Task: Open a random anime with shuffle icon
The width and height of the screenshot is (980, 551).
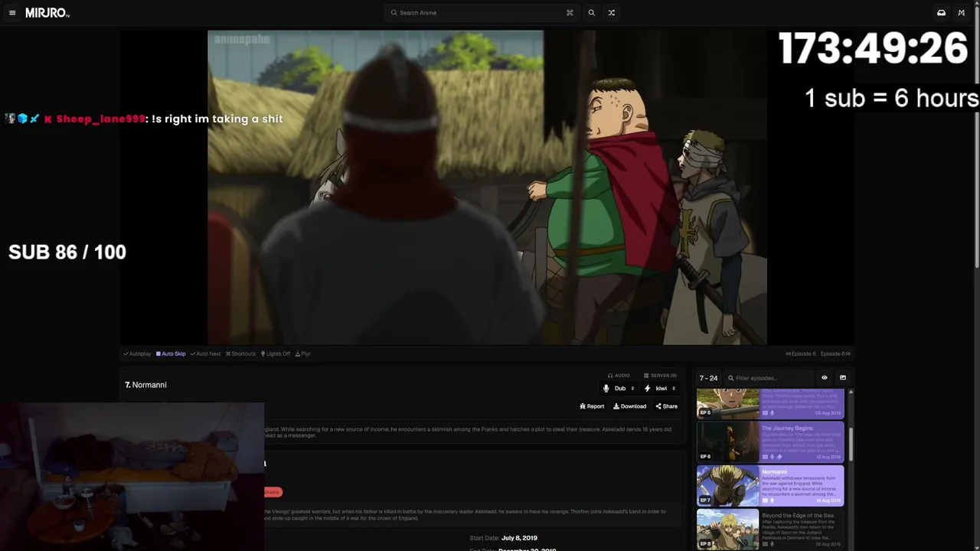Action: tap(611, 13)
